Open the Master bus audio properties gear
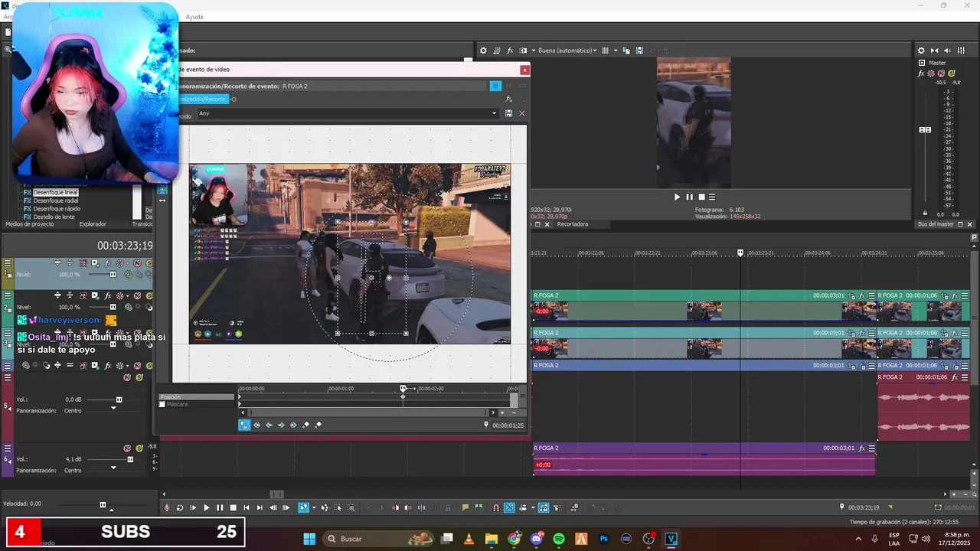 tap(921, 51)
